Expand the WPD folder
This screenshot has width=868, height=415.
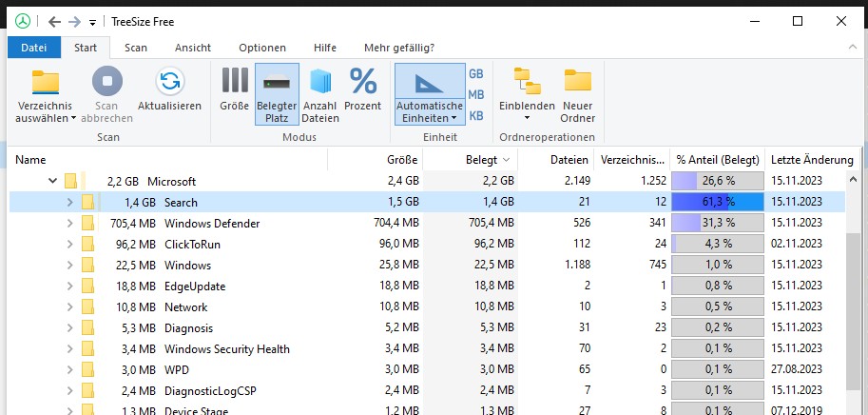pos(69,369)
